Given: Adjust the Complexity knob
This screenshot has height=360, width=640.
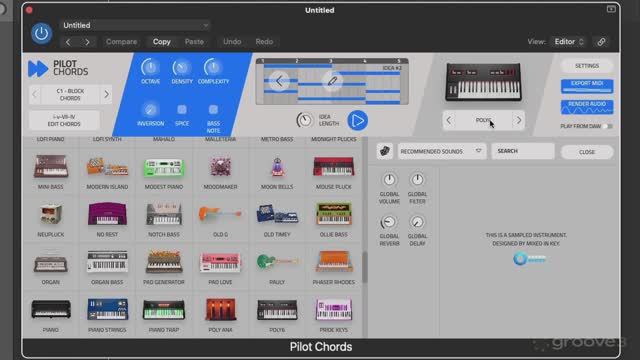Looking at the screenshot, I should pos(213,67).
